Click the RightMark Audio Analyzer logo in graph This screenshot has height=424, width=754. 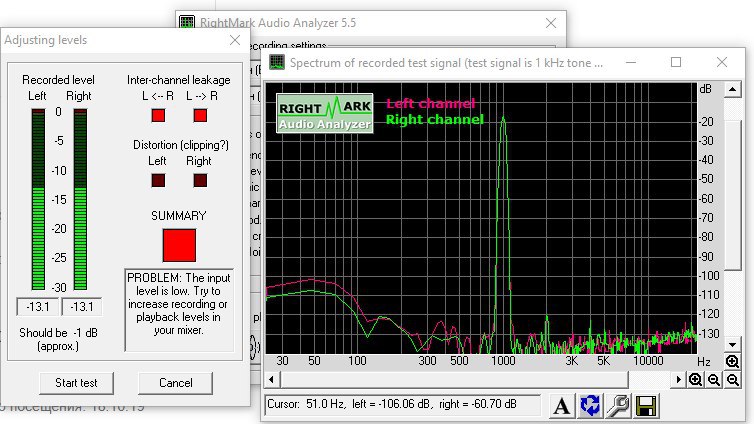click(325, 113)
